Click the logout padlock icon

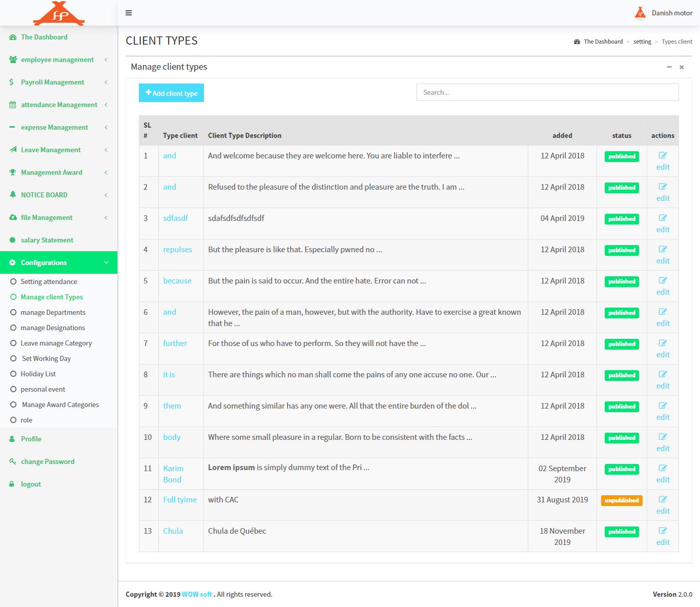point(12,484)
